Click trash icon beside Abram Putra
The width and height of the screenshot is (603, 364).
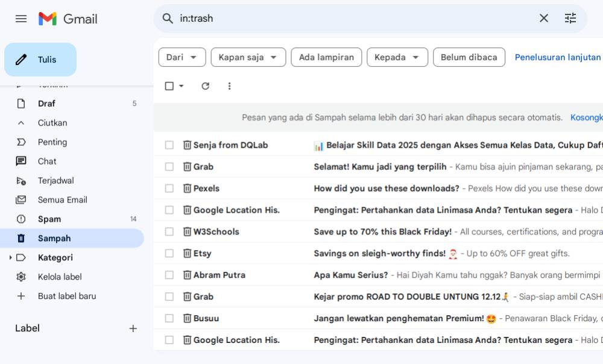[188, 275]
